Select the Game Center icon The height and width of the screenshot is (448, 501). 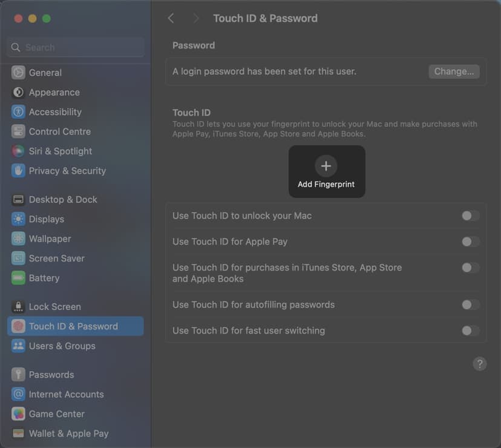pos(18,413)
